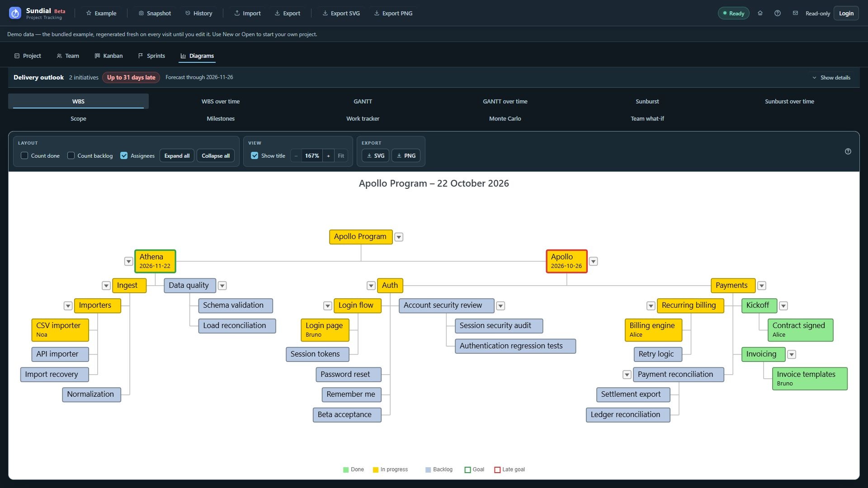This screenshot has height=488, width=868.
Task: Enable Count backlog checkbox
Action: pyautogui.click(x=71, y=155)
